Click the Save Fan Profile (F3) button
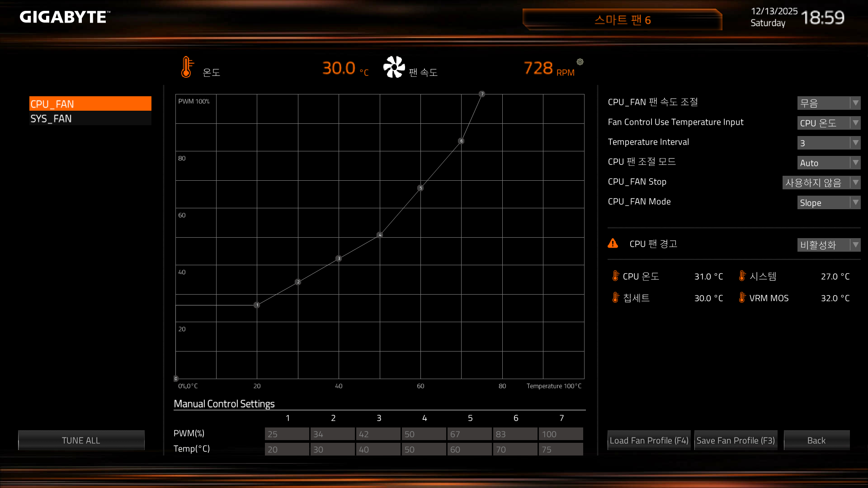 coord(736,440)
